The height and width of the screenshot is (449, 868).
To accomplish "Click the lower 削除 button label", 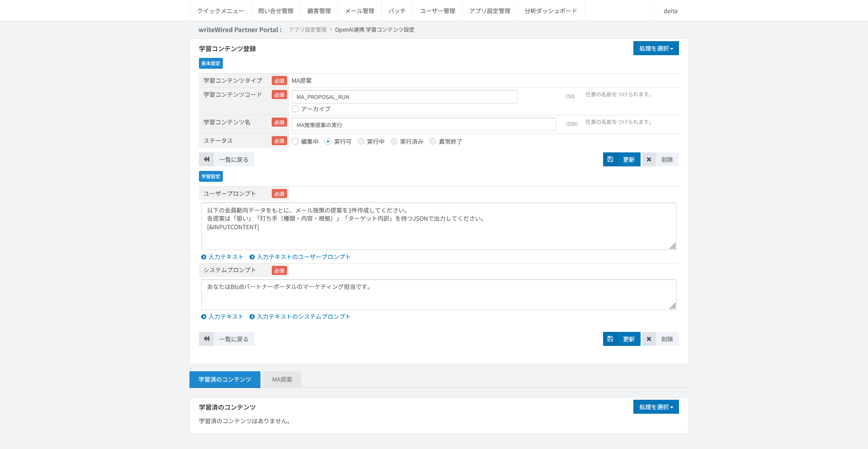I will tap(667, 339).
